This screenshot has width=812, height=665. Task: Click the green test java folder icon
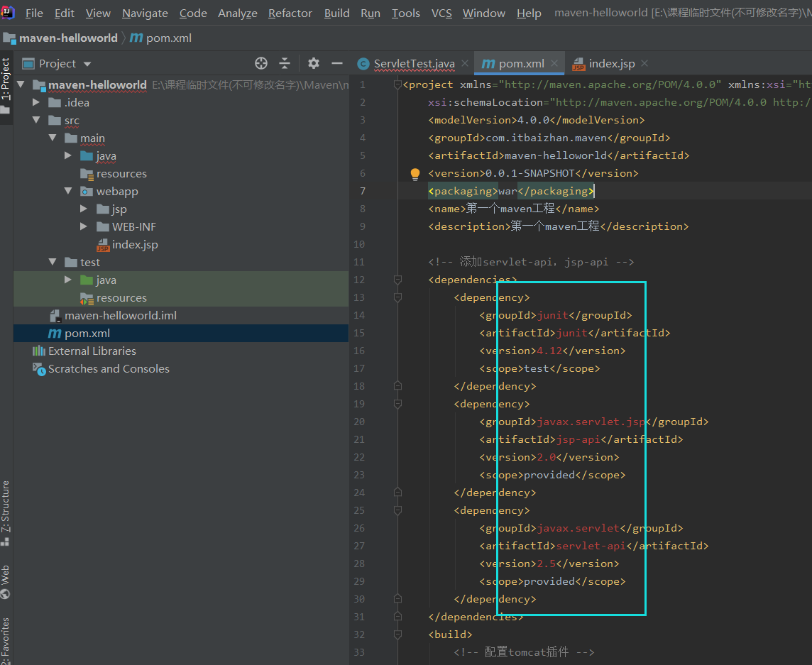coord(87,280)
